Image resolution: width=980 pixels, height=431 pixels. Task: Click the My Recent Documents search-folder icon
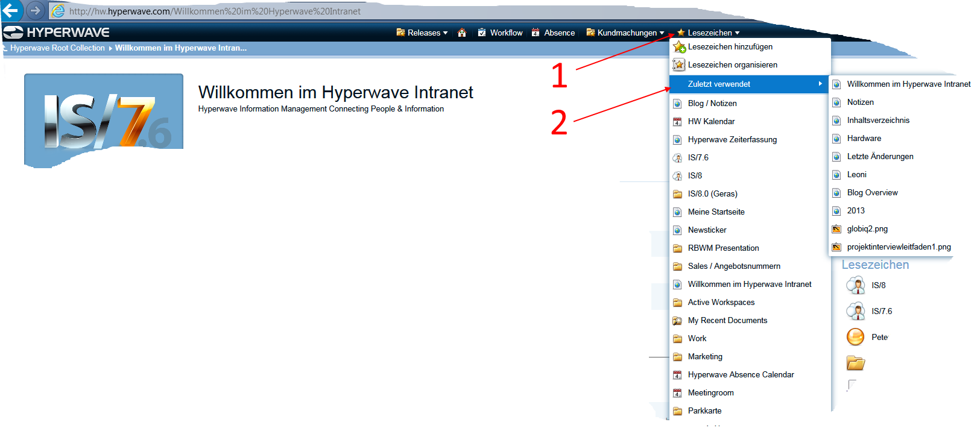click(677, 321)
